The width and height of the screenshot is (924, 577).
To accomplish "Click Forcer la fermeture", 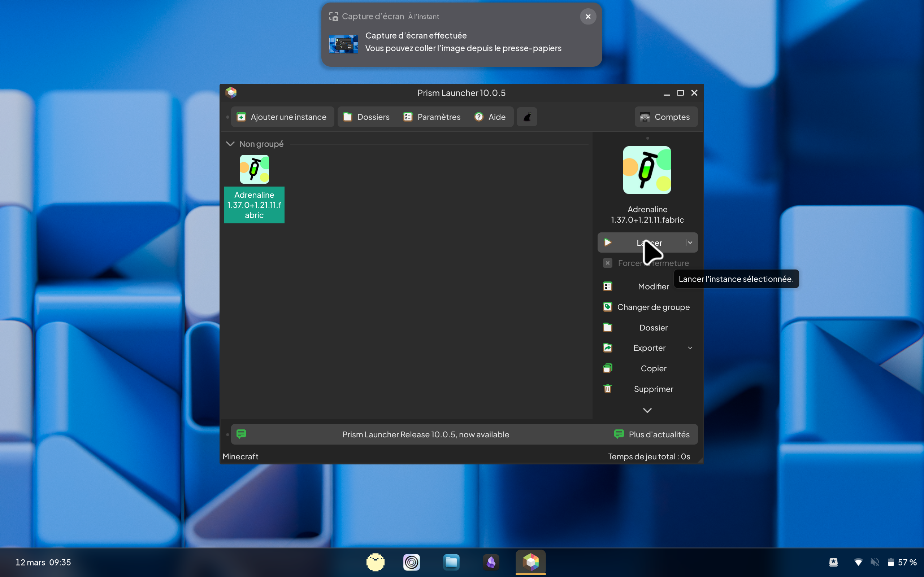I will tap(647, 263).
